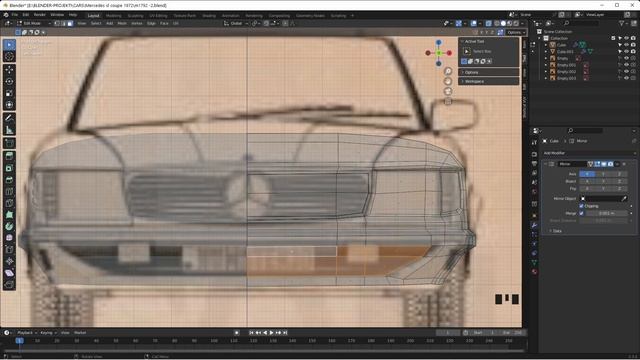Viewport: 640px width, 360px height.
Task: Select the Move tool
Action: tap(9, 70)
